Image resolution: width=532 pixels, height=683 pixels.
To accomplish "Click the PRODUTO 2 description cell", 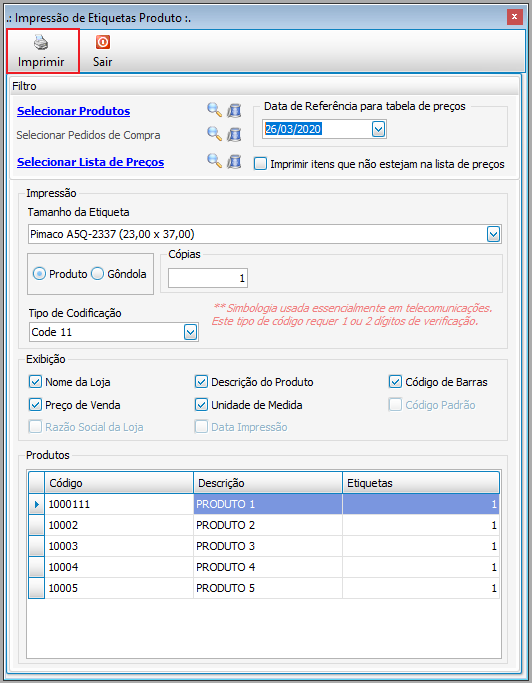I will click(268, 525).
